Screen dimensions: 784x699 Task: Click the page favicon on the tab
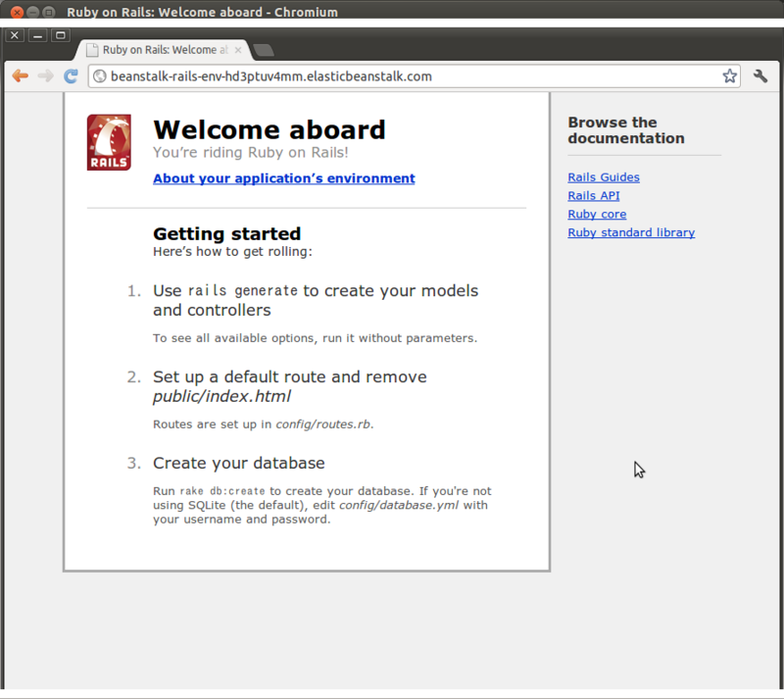click(92, 50)
